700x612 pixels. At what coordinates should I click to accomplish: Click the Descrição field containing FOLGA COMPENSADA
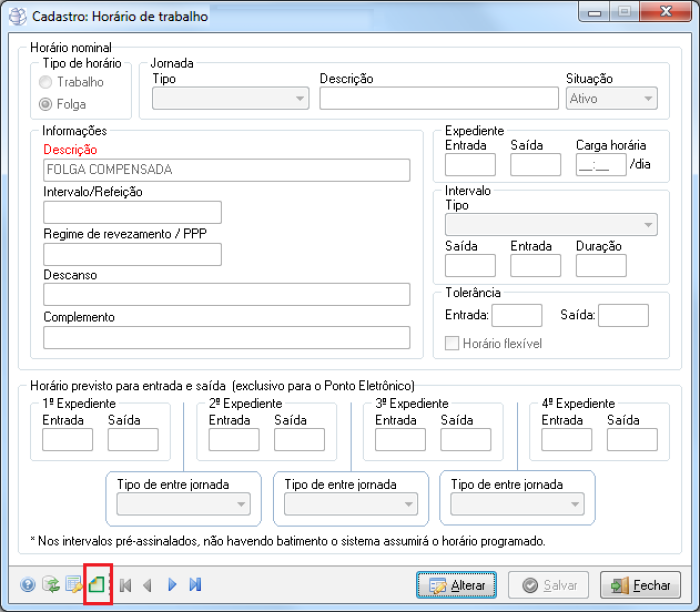[x=227, y=170]
